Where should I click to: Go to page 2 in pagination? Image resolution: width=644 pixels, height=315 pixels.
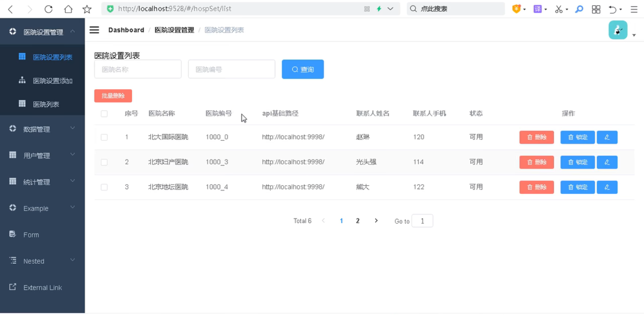pyautogui.click(x=358, y=221)
